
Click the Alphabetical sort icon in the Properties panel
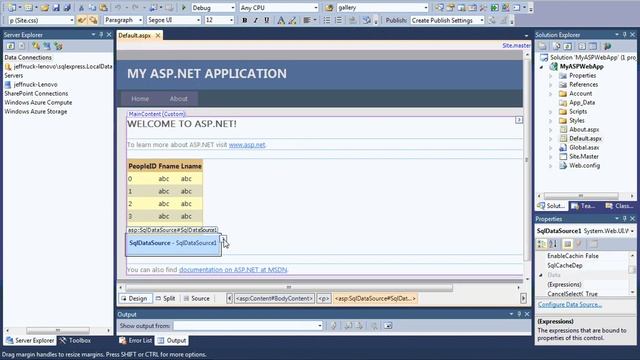(x=553, y=244)
